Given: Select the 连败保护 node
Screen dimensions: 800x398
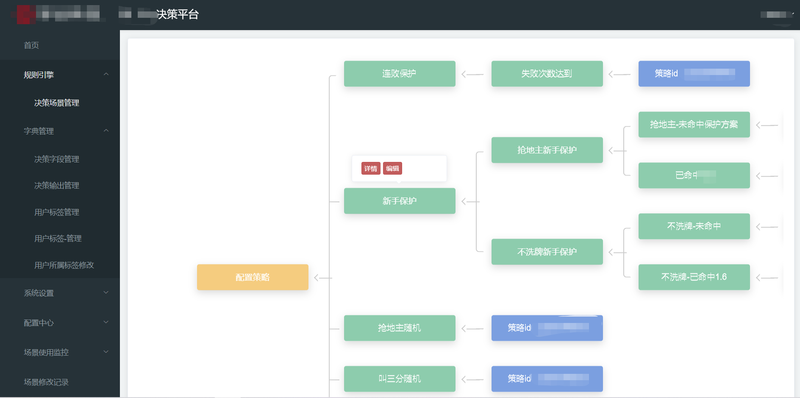Looking at the screenshot, I should click(399, 74).
